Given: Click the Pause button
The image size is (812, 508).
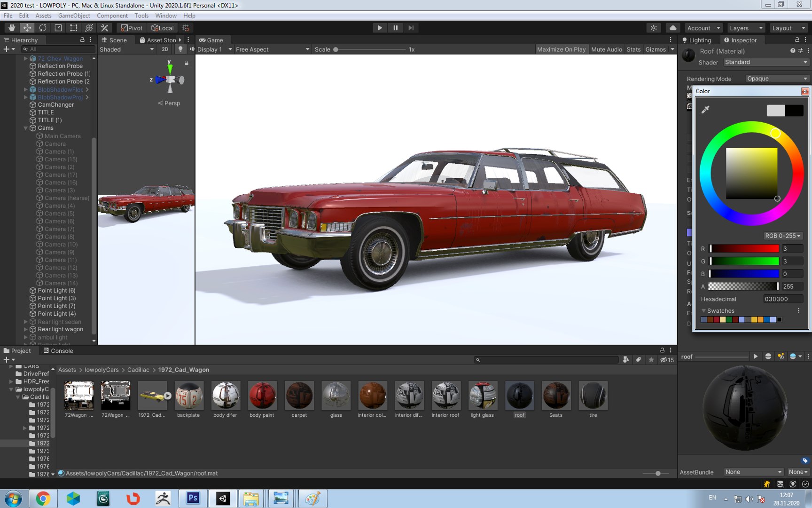Looking at the screenshot, I should [396, 28].
